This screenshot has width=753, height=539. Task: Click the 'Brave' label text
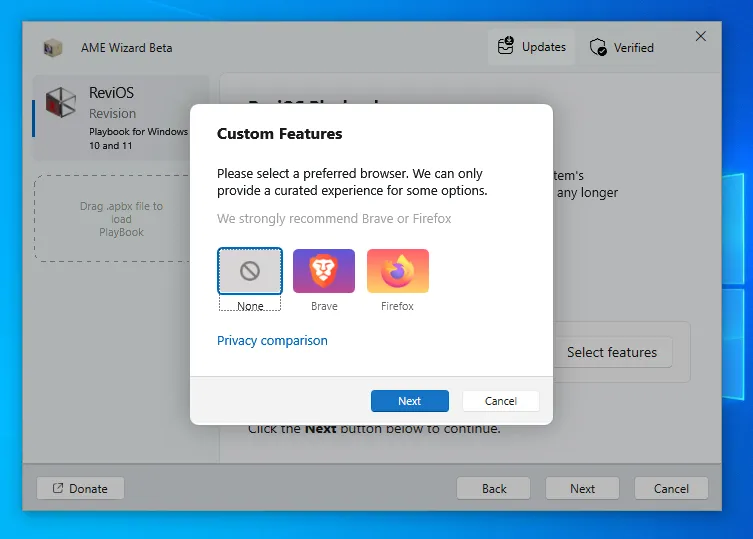click(324, 306)
